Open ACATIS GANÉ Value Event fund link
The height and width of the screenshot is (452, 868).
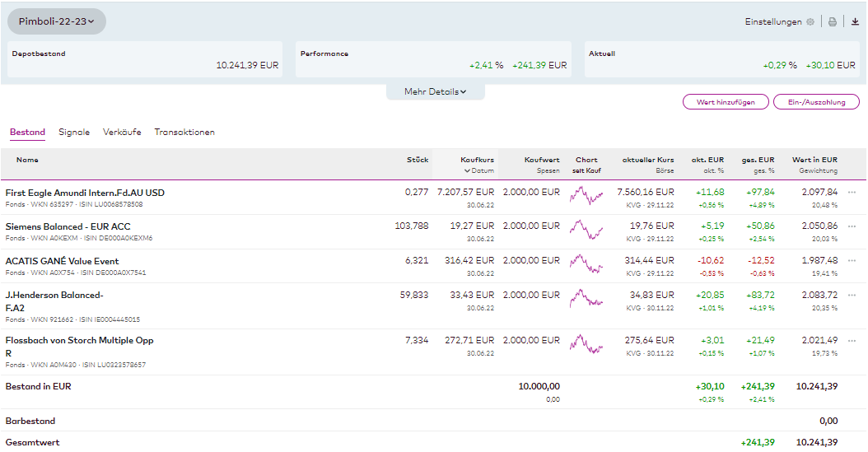(62, 261)
